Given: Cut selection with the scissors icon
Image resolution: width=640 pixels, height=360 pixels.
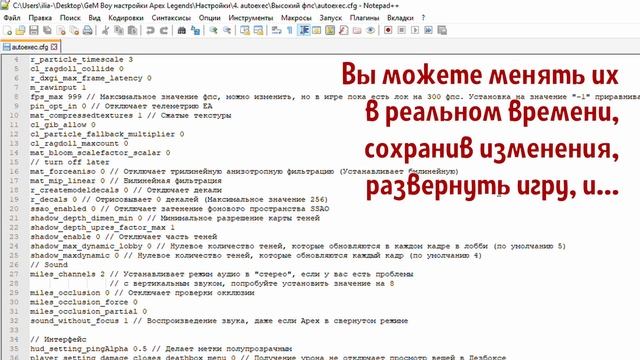Looking at the screenshot, I should (x=105, y=30).
